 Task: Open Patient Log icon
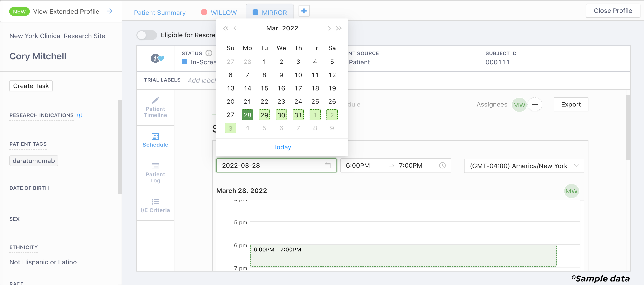click(155, 166)
